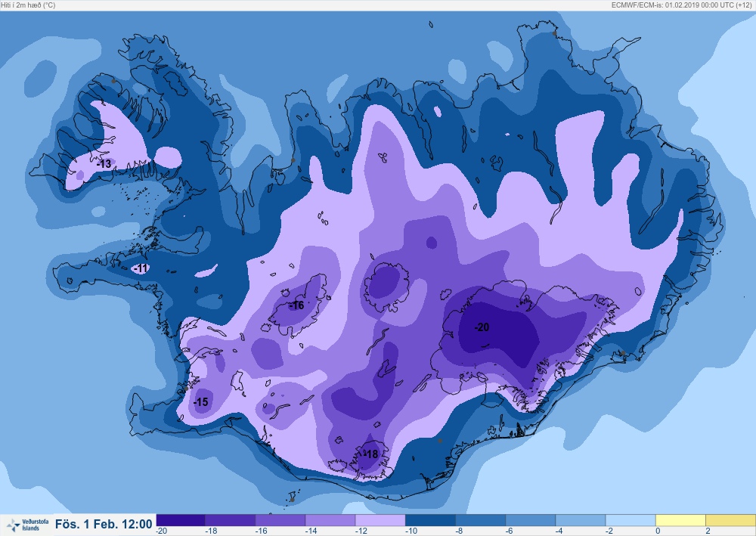The width and height of the screenshot is (756, 536).
Task: Click the ECMWF model run timestamp text
Action: pos(682,5)
